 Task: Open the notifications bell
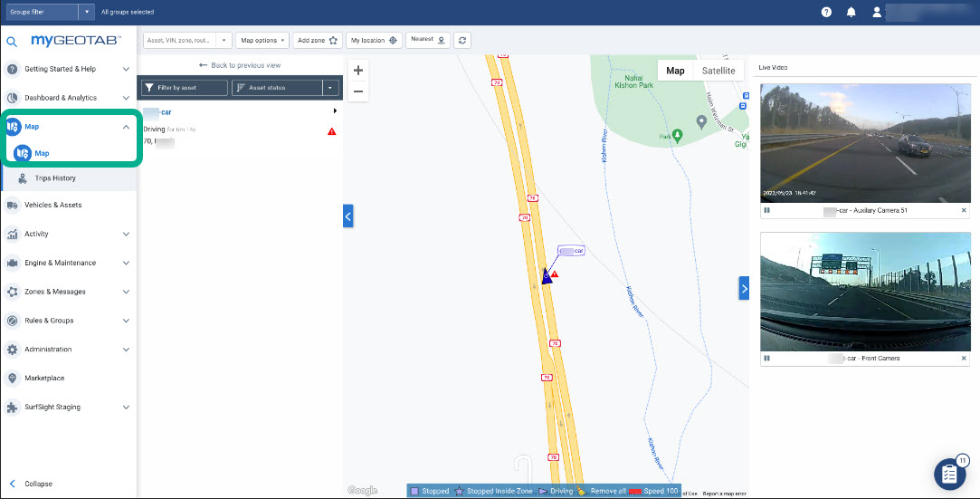[x=852, y=12]
